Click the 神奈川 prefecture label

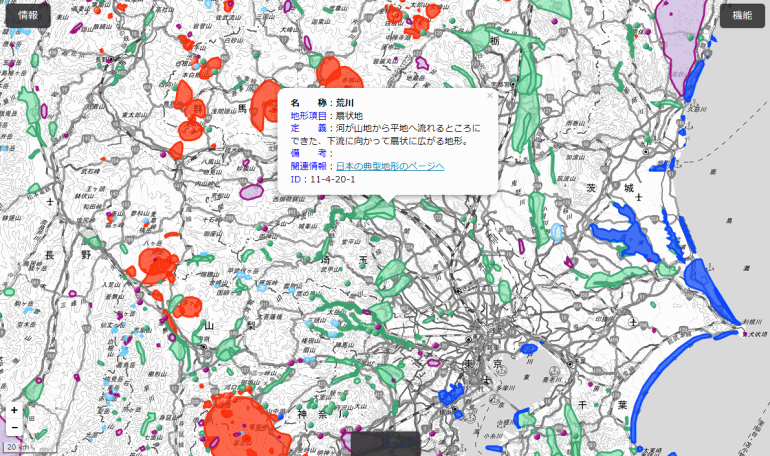coord(323,414)
